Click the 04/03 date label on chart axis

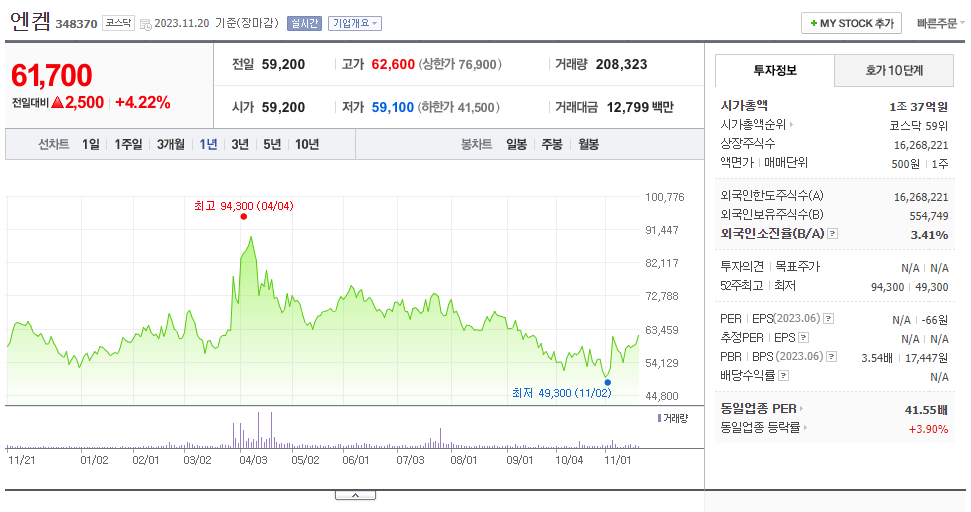(x=253, y=460)
